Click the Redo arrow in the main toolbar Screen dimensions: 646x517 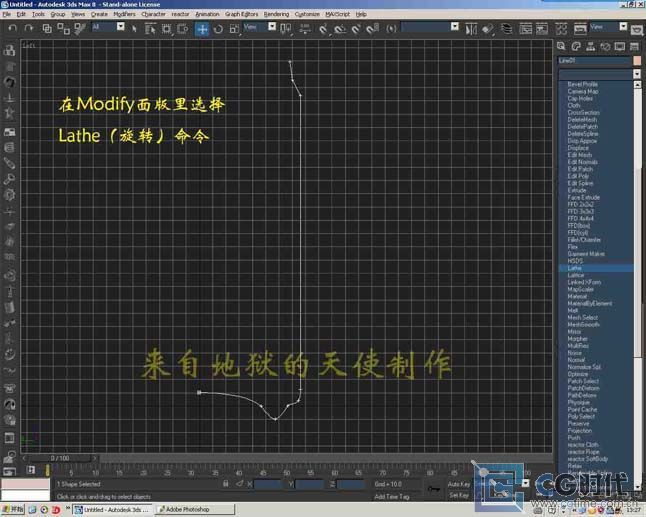click(x=29, y=28)
